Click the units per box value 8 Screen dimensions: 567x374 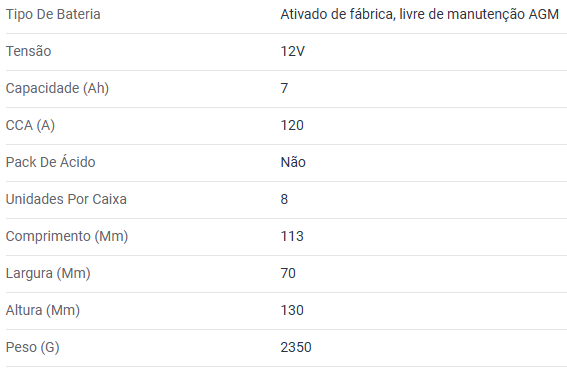[x=284, y=199]
